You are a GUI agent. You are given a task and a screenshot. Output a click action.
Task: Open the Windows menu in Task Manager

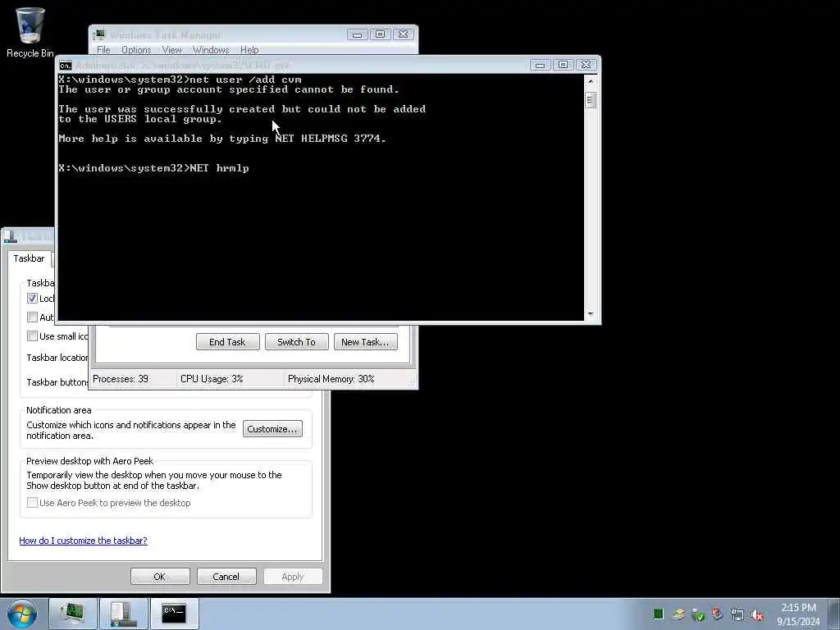[x=211, y=50]
